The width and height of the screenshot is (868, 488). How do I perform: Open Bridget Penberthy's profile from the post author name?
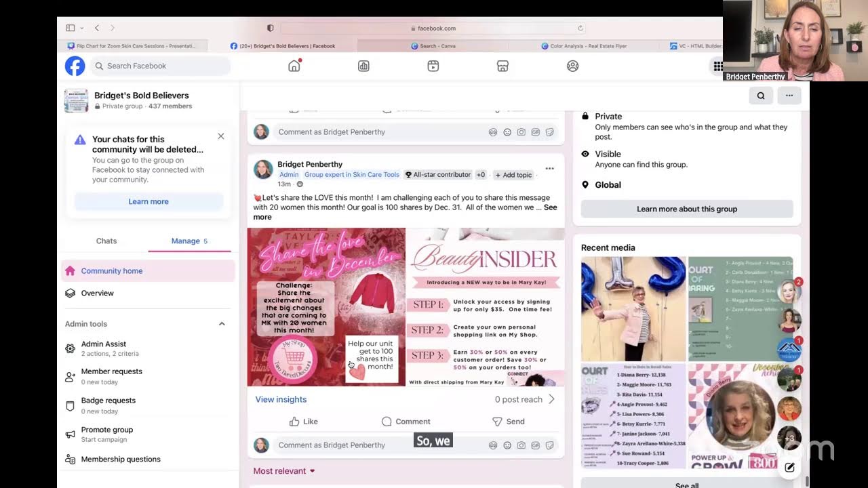(x=310, y=164)
